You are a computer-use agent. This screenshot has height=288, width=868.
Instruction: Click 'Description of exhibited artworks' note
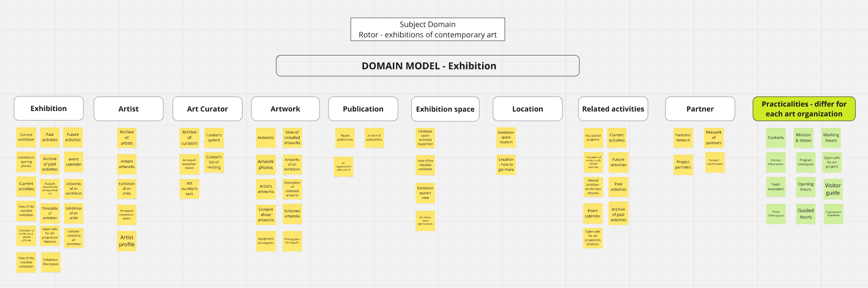pos(292,189)
